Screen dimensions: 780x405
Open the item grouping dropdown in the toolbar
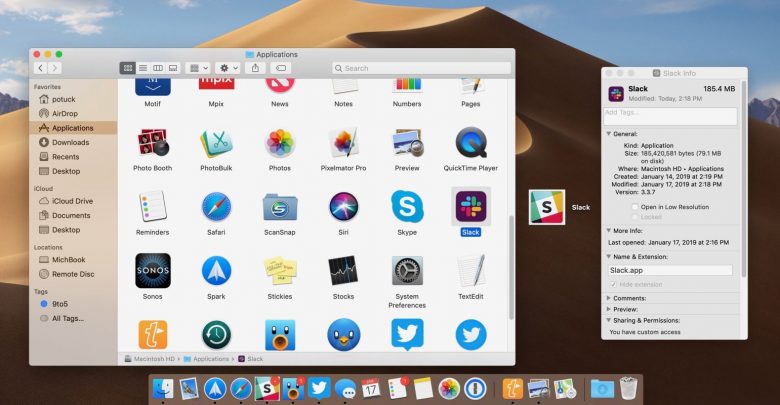198,68
